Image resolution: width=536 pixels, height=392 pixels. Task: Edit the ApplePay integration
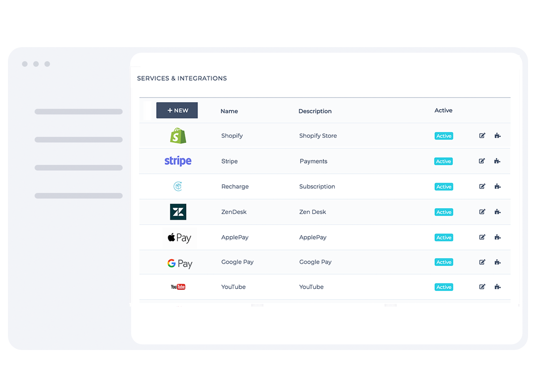(482, 237)
